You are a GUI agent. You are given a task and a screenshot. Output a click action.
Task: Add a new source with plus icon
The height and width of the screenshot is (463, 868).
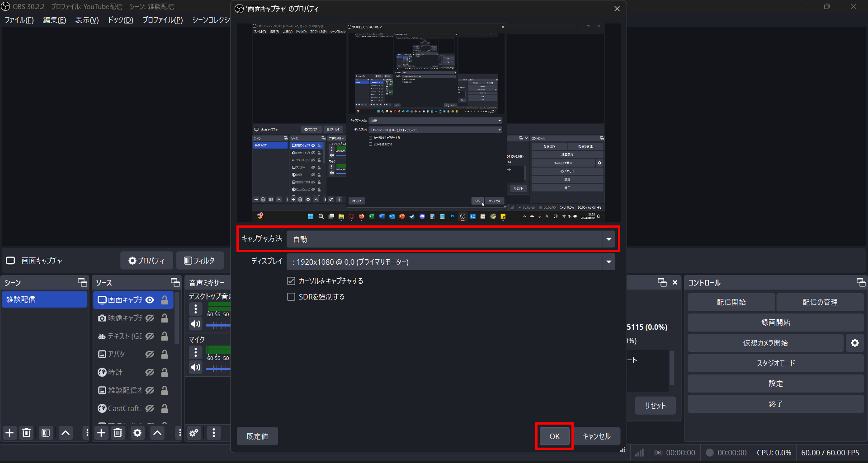[101, 433]
